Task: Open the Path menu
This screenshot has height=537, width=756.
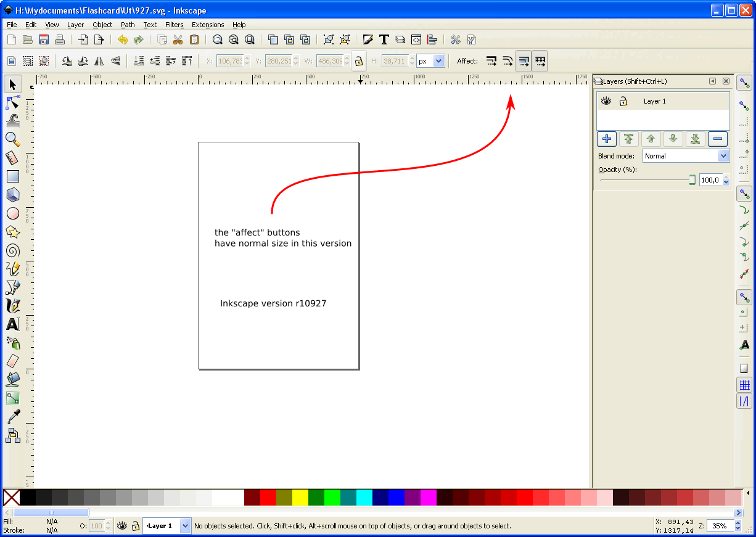Action: point(128,25)
